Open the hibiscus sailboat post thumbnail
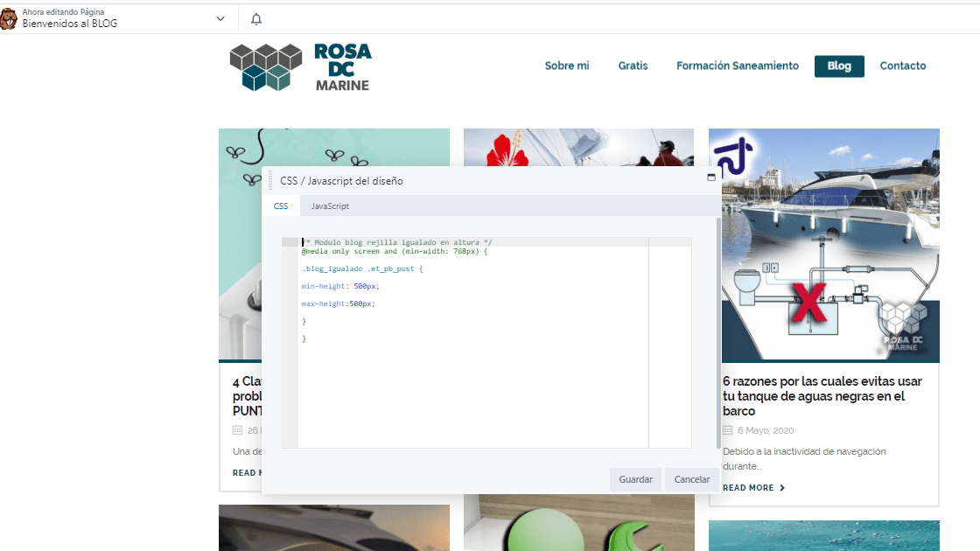 point(578,148)
